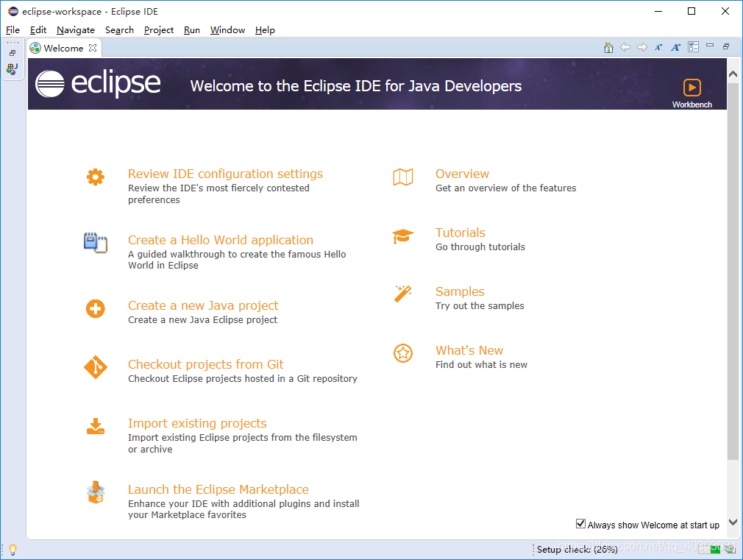Click the Workbench label
The width and height of the screenshot is (743, 560).
coord(692,104)
